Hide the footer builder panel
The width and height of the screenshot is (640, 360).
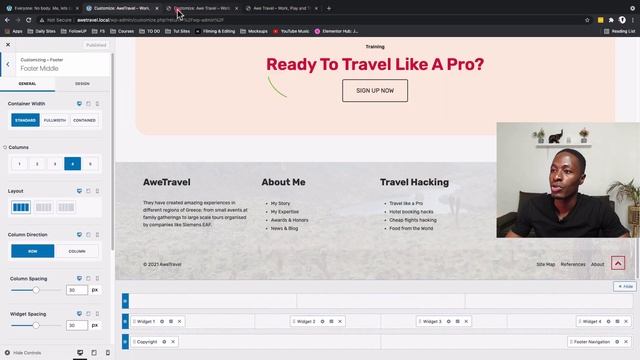point(624,287)
